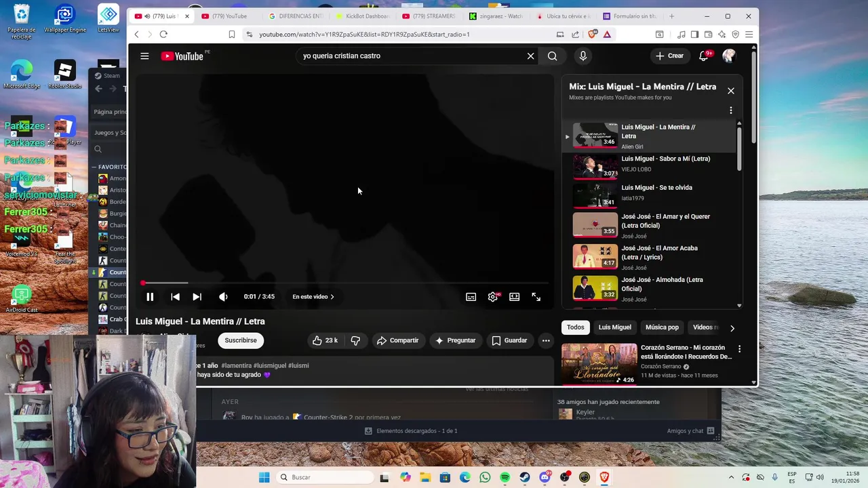The image size is (868, 488).
Task: Select the Luis Miguel filter chip
Action: pyautogui.click(x=614, y=327)
